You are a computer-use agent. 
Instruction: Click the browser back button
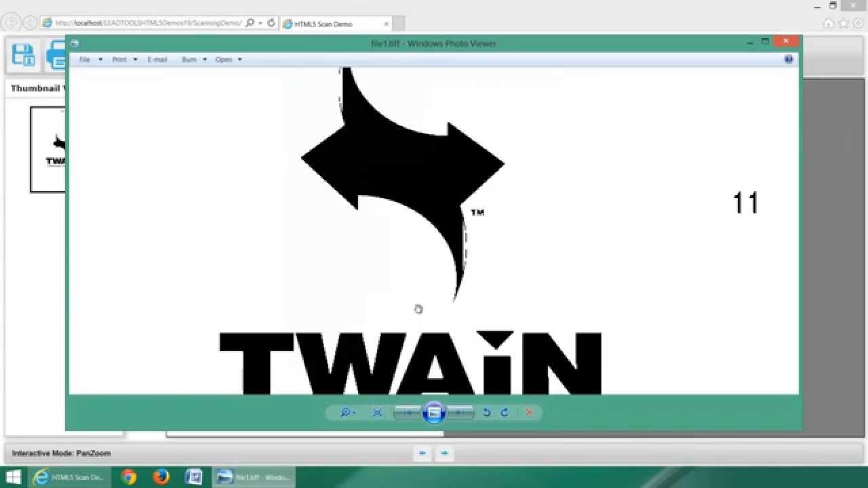(x=12, y=23)
